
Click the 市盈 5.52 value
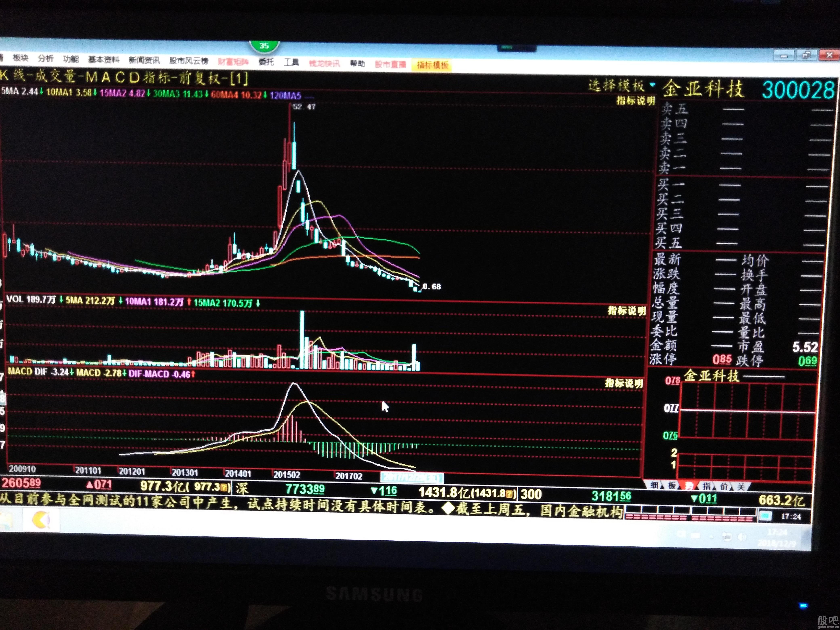[x=805, y=347]
